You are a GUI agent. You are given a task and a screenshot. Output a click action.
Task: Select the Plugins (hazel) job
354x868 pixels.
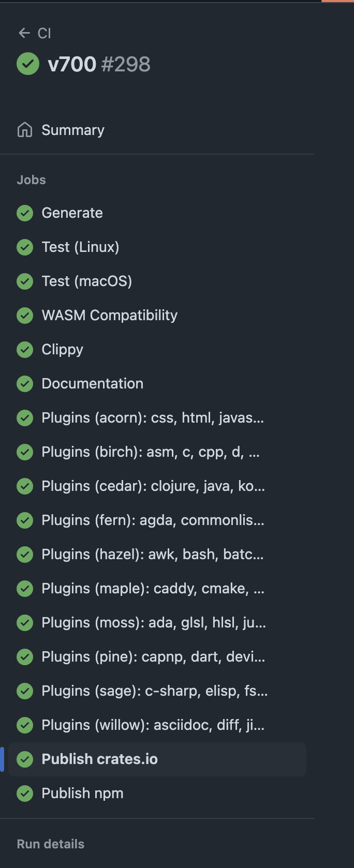tap(153, 554)
